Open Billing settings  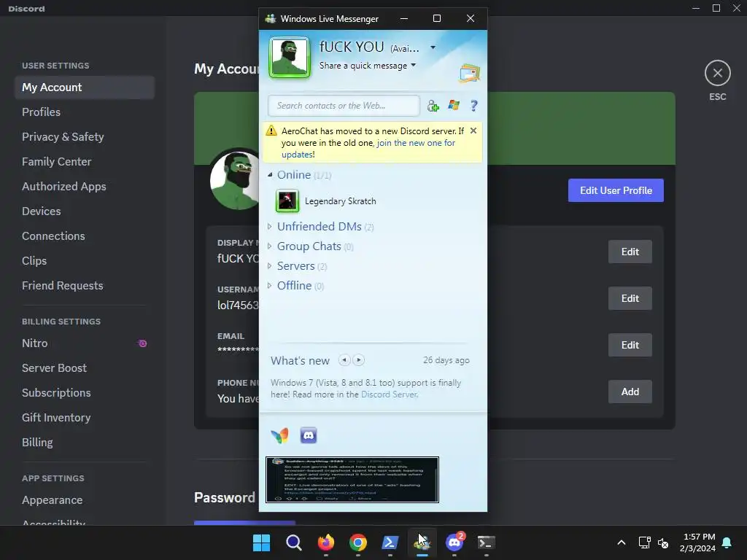point(85,443)
